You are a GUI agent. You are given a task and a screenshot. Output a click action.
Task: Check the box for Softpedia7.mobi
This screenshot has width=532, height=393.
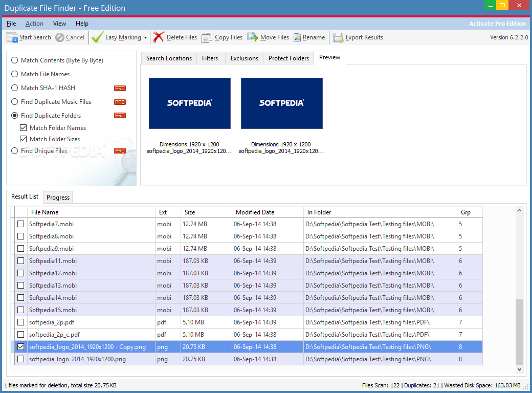pyautogui.click(x=20, y=224)
